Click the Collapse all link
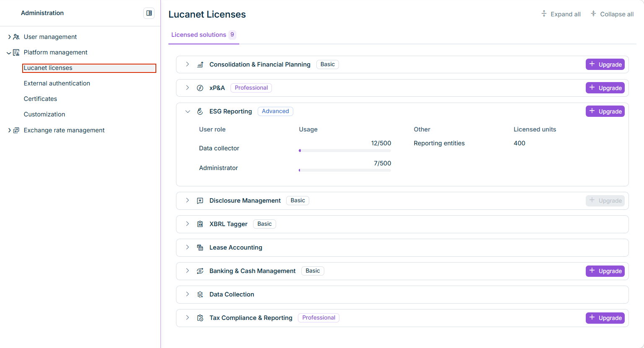 612,14
